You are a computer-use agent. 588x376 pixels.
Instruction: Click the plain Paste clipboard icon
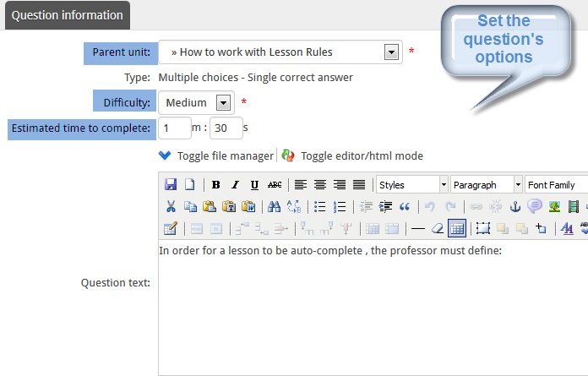[210, 206]
